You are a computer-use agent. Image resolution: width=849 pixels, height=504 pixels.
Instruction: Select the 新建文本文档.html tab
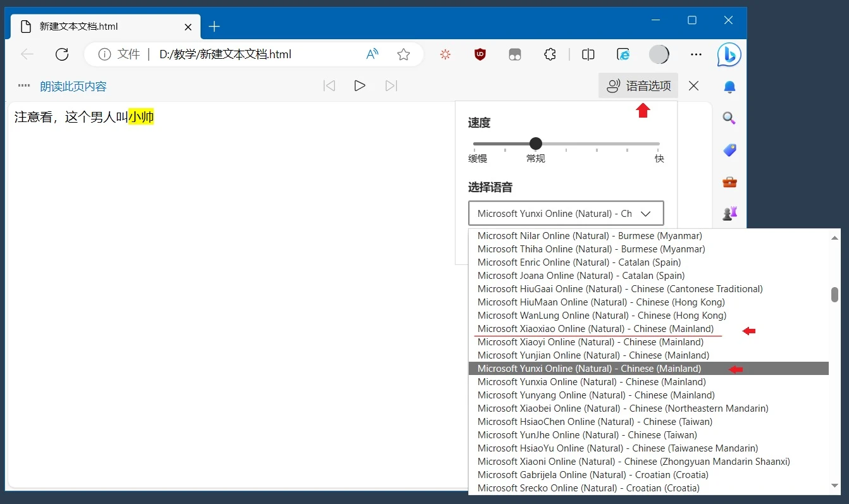pyautogui.click(x=106, y=27)
